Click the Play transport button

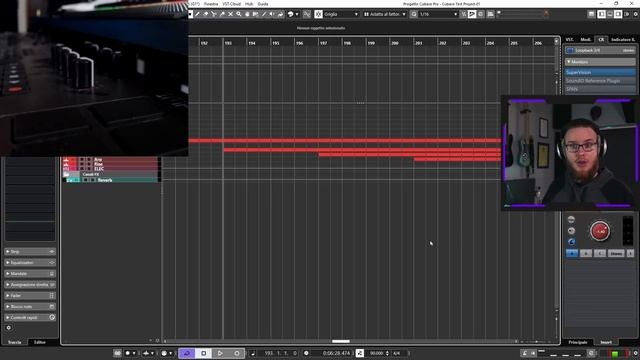click(x=220, y=353)
